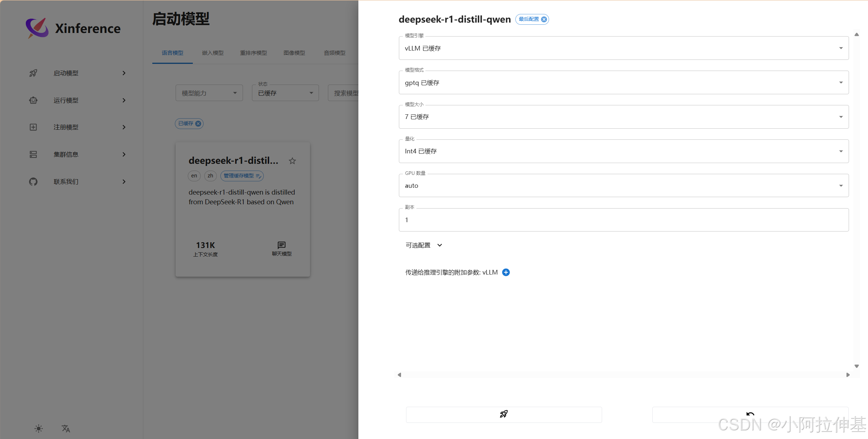The width and height of the screenshot is (868, 439).
Task: Star the deepseek-r1-distill model card
Action: click(292, 161)
